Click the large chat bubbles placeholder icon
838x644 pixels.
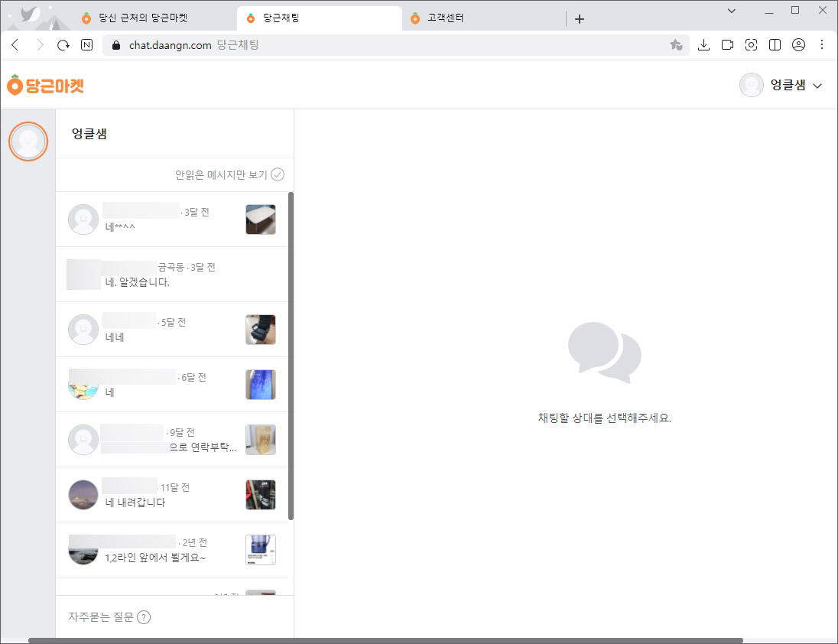point(603,352)
